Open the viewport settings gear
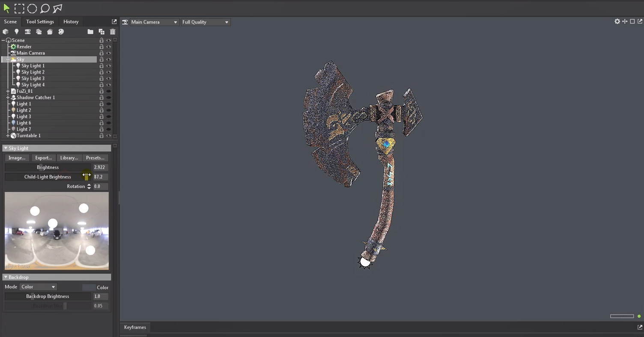Viewport: 644px width, 337px height. (617, 21)
